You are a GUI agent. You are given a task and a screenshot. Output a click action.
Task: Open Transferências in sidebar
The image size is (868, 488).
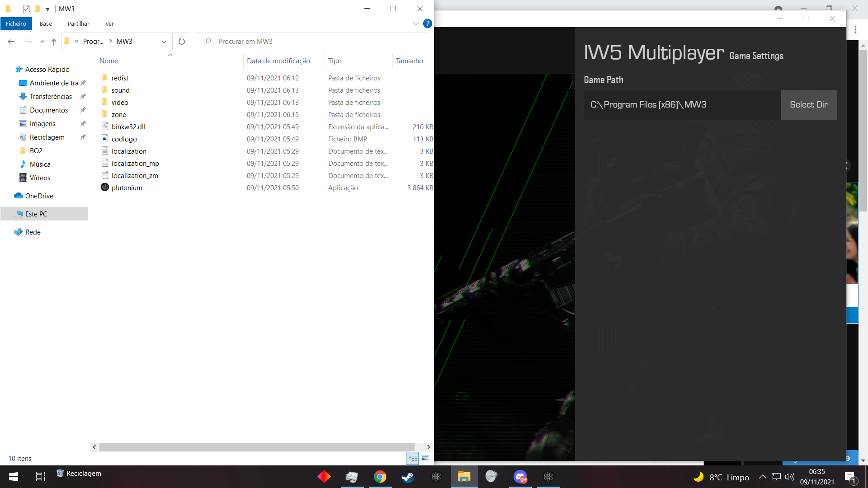[51, 96]
